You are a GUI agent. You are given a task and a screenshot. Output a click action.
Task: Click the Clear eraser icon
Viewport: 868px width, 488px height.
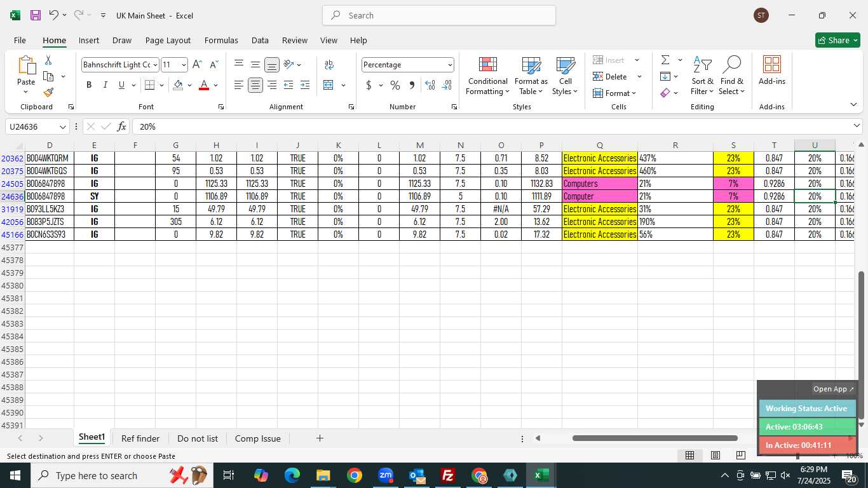pyautogui.click(x=665, y=93)
